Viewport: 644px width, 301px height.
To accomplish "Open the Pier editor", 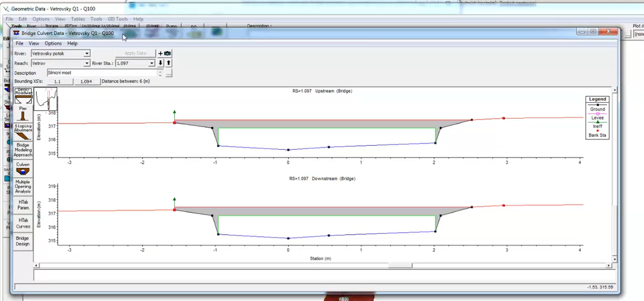I will click(23, 114).
